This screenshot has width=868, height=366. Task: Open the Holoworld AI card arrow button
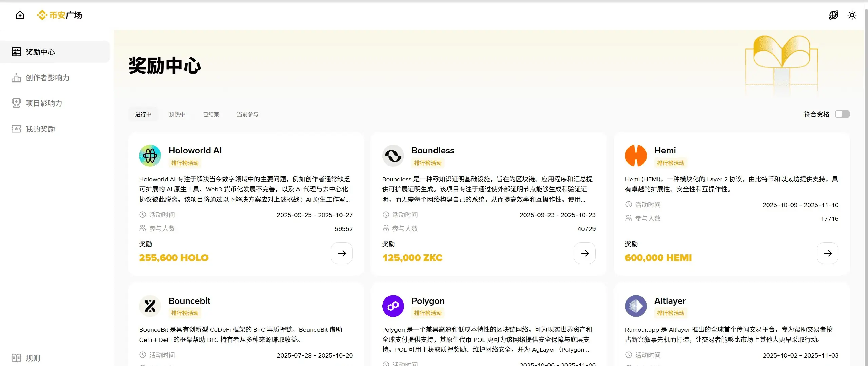[x=342, y=253]
